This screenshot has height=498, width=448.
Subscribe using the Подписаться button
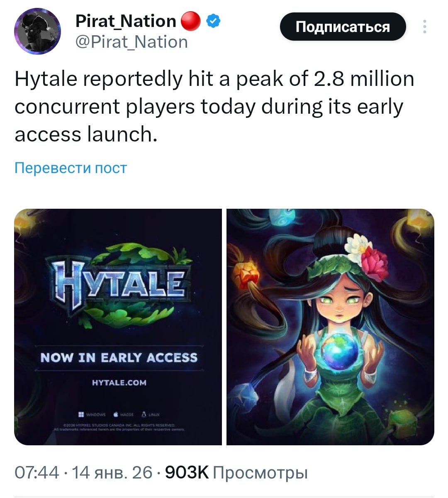click(x=343, y=27)
